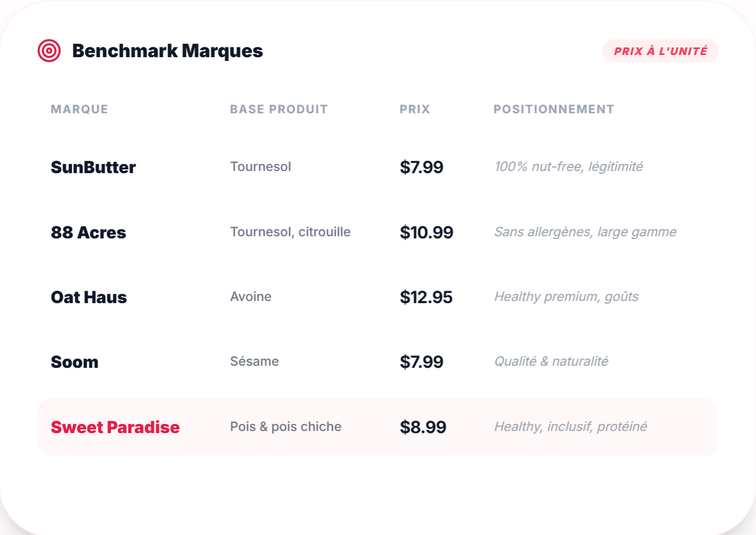Choose the Soom brand name
Viewport: 756px width, 535px height.
point(74,362)
